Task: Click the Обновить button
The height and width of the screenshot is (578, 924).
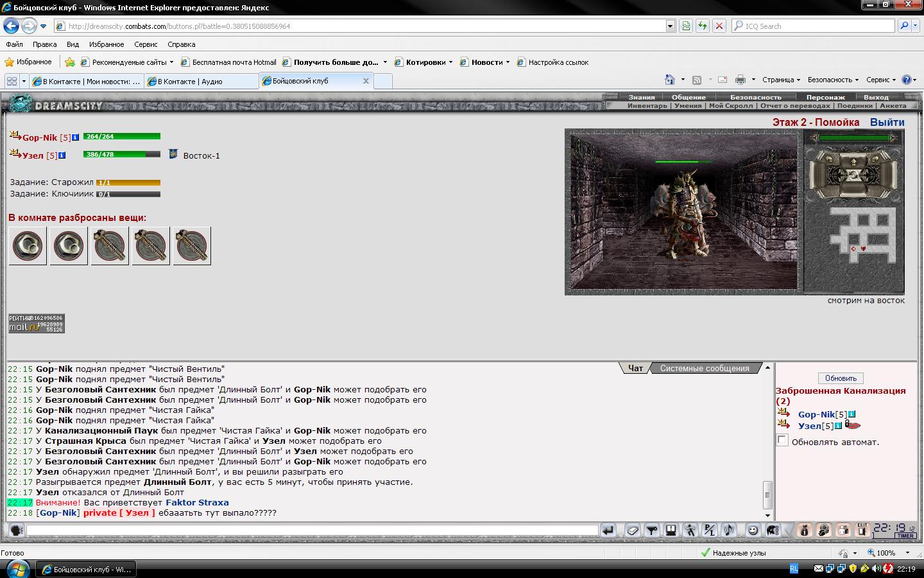Action: click(x=841, y=378)
